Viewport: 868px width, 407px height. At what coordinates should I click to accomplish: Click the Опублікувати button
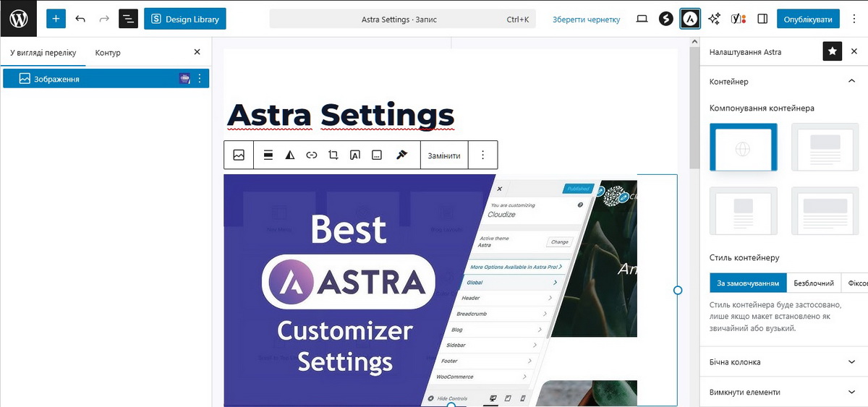pos(808,19)
